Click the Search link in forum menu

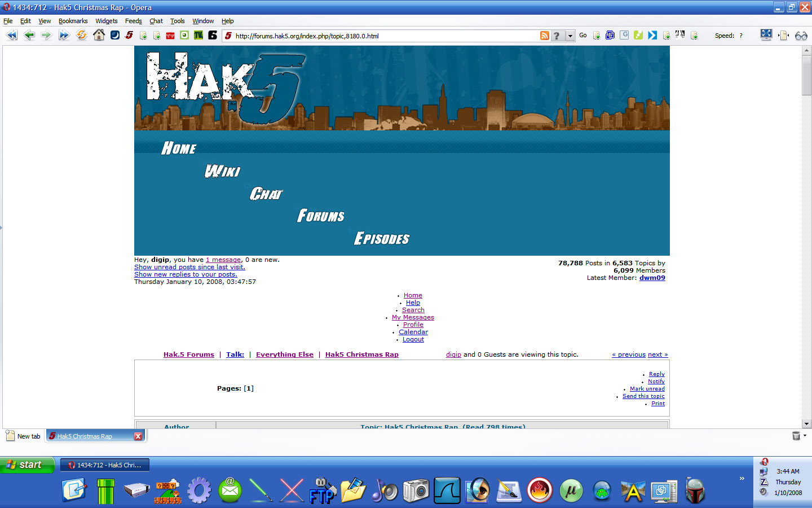[x=413, y=310]
